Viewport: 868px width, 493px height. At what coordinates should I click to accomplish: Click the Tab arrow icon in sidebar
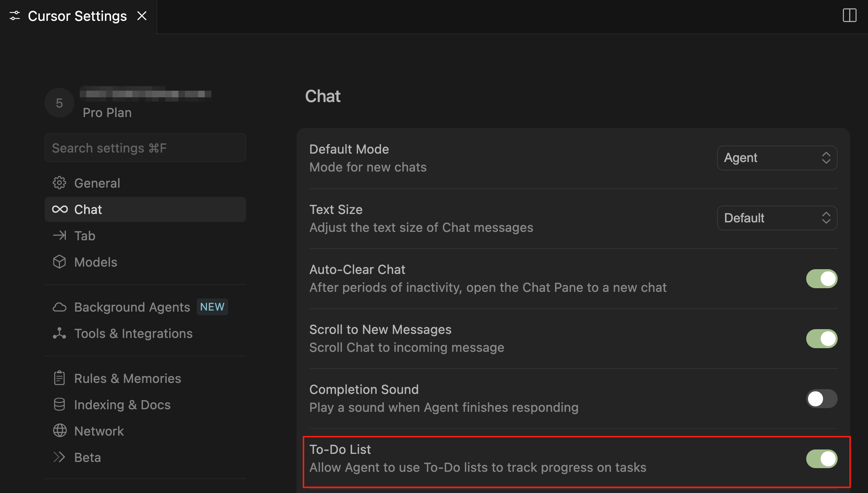pos(59,236)
